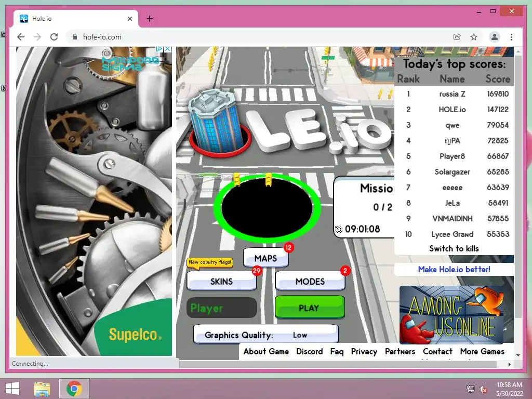Select the Lycee Grand leaderboard entry
The width and height of the screenshot is (532, 399).
coord(454,234)
